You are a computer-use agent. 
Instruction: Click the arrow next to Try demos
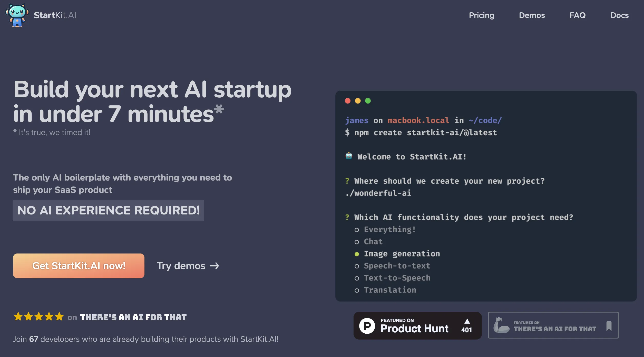click(x=214, y=266)
